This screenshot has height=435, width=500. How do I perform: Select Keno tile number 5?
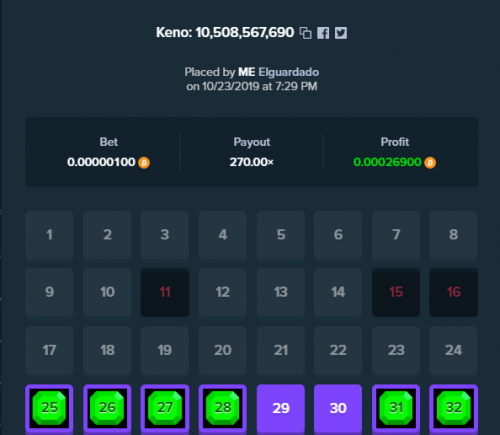(x=281, y=235)
